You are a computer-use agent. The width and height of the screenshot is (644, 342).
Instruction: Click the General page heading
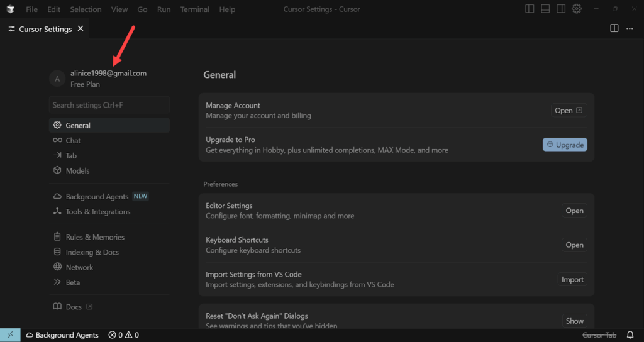pyautogui.click(x=219, y=75)
